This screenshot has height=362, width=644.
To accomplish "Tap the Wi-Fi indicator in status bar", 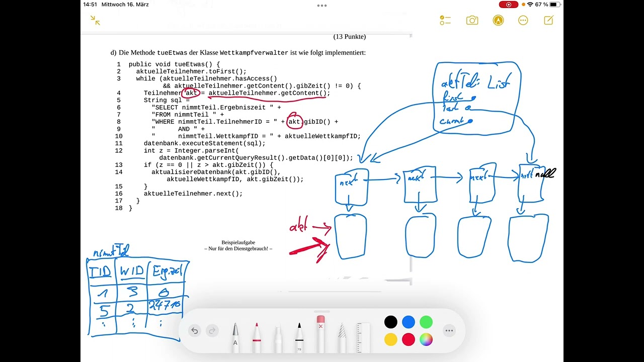I will [x=530, y=5].
